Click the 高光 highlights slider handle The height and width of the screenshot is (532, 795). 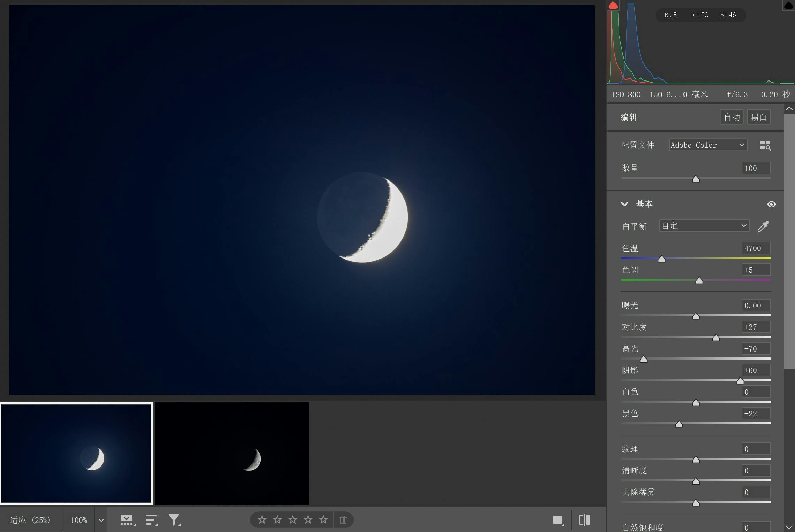[643, 359]
